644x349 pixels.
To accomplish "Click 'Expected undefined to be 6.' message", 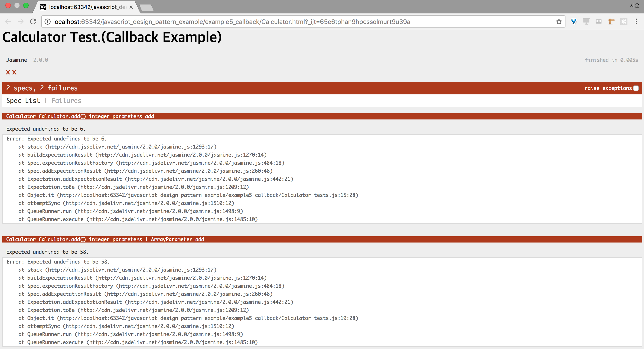I will [x=46, y=129].
